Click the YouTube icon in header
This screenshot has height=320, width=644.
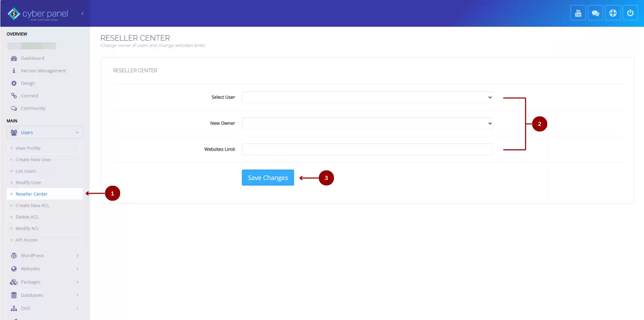coord(578,13)
